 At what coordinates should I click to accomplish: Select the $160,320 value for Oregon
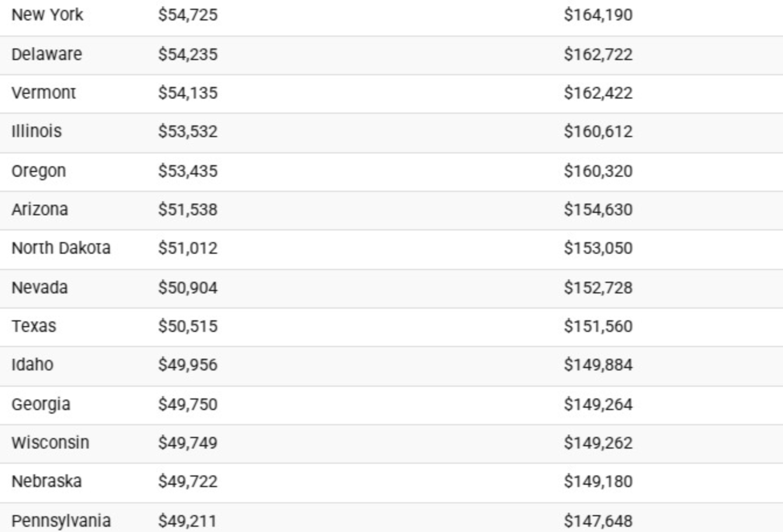pos(597,171)
